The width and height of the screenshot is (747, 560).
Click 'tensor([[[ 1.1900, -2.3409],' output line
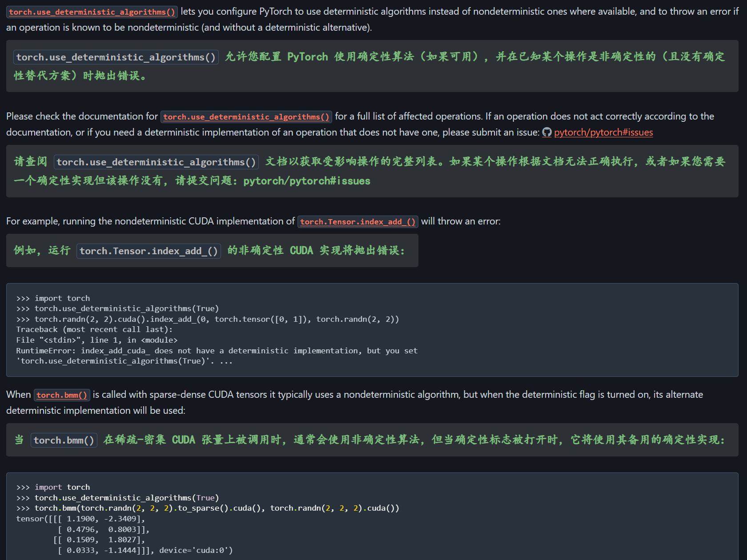(80, 519)
